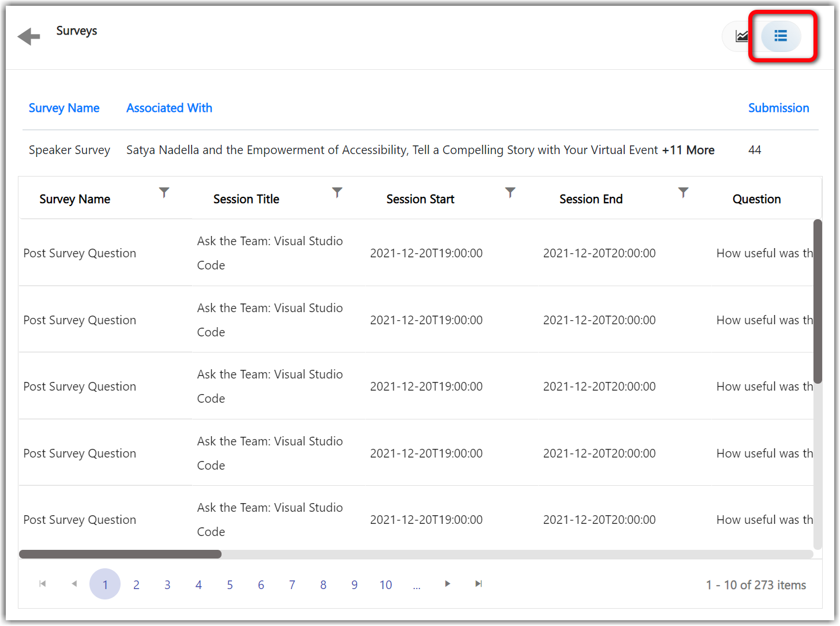840x626 pixels.
Task: Click the Question column header
Action: [x=756, y=199]
